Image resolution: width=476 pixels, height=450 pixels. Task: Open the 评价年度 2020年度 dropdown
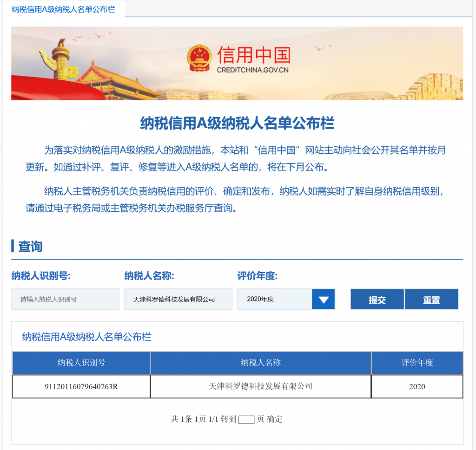pos(286,299)
